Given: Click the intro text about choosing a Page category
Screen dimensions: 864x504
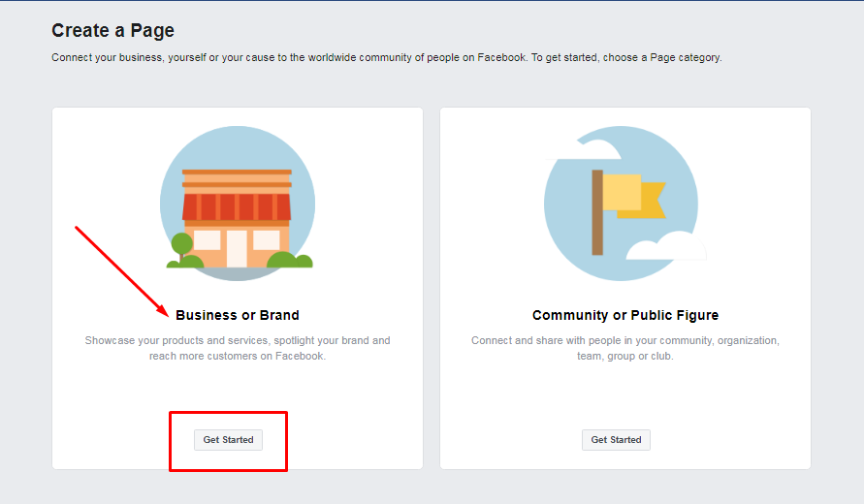Looking at the screenshot, I should (386, 57).
